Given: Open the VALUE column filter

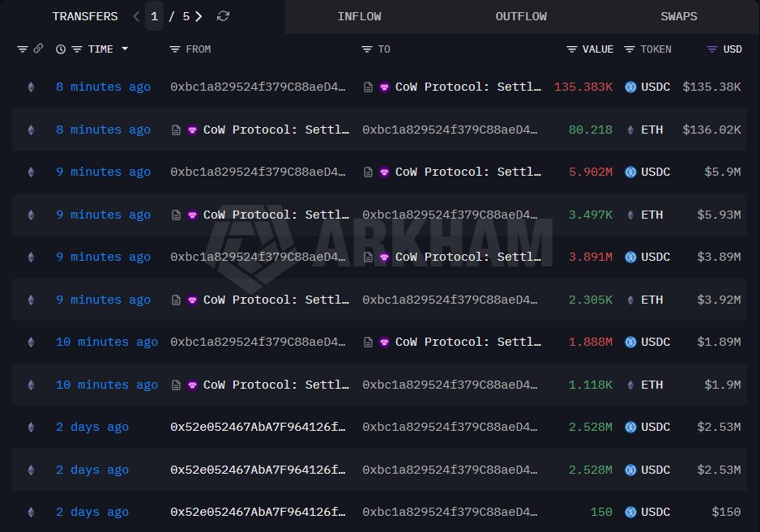Looking at the screenshot, I should [x=572, y=49].
